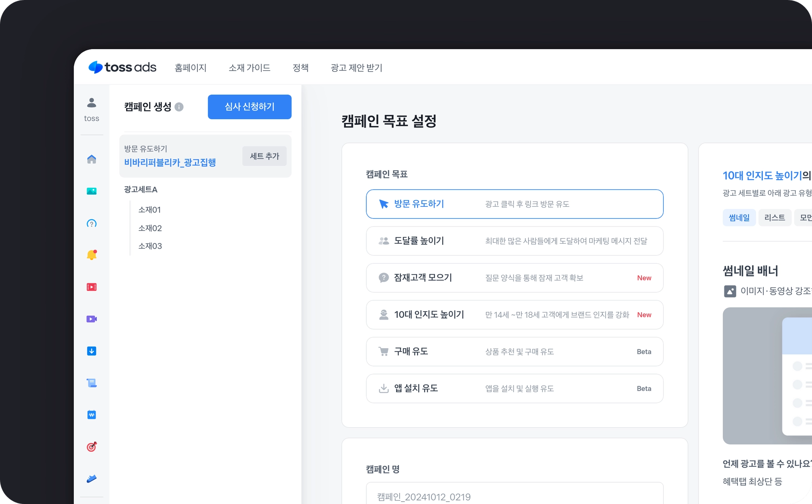812x504 pixels.
Task: Click the purple video camera icon
Action: coord(92,319)
